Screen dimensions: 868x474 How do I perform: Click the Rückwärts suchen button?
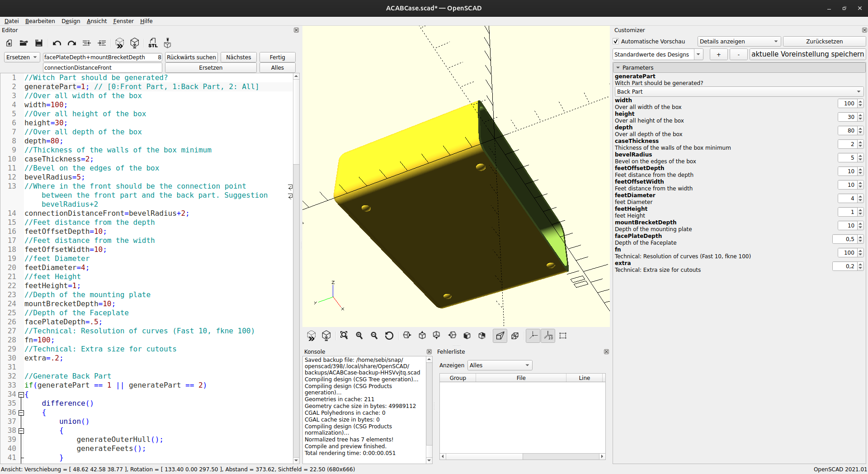click(x=191, y=57)
